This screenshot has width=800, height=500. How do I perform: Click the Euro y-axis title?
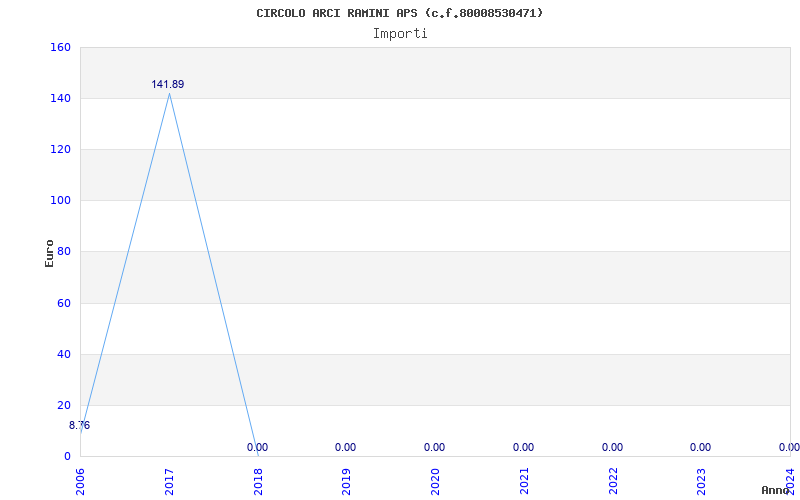click(x=49, y=253)
